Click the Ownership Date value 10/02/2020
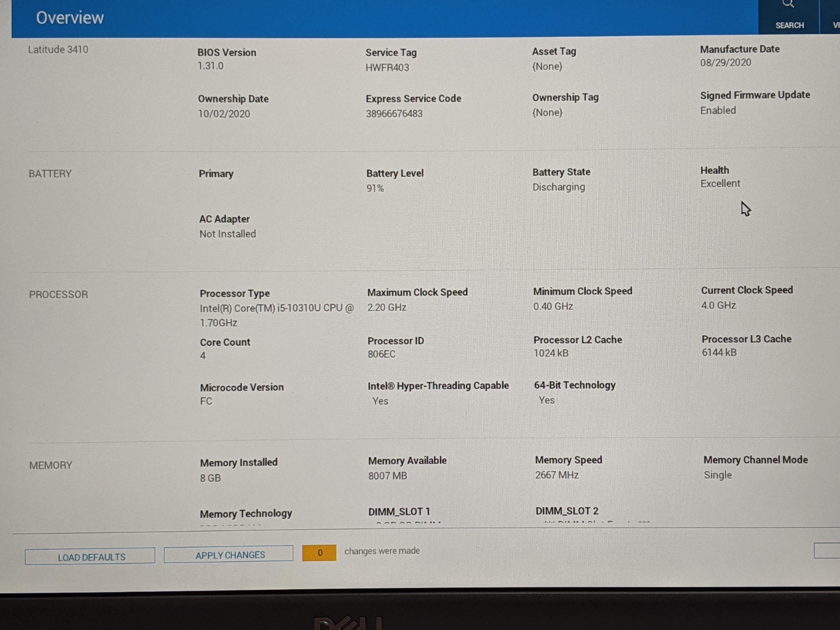This screenshot has width=840, height=630. point(224,113)
